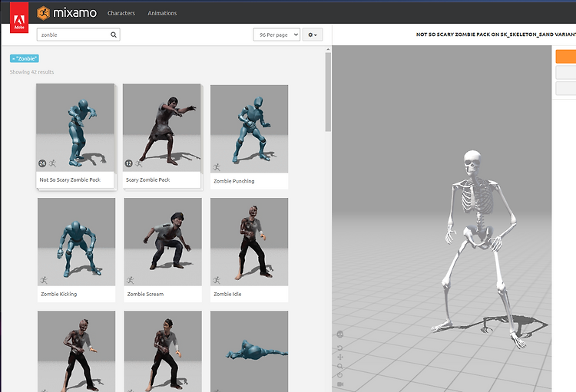Click the search magnifier icon
The width and height of the screenshot is (576, 392).
pyautogui.click(x=114, y=35)
